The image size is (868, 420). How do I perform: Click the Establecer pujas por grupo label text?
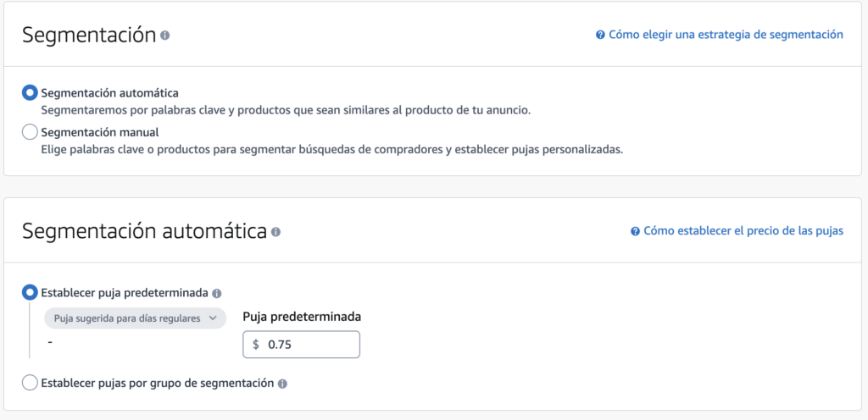[157, 383]
